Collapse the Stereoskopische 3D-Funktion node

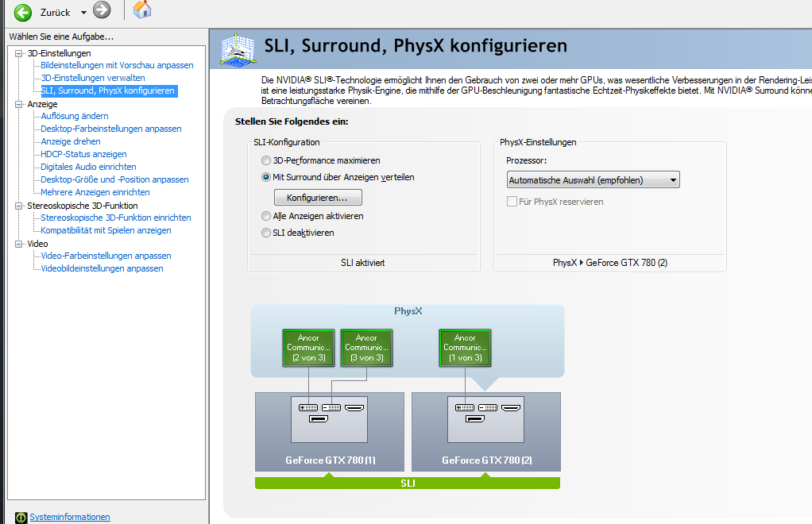(19, 206)
